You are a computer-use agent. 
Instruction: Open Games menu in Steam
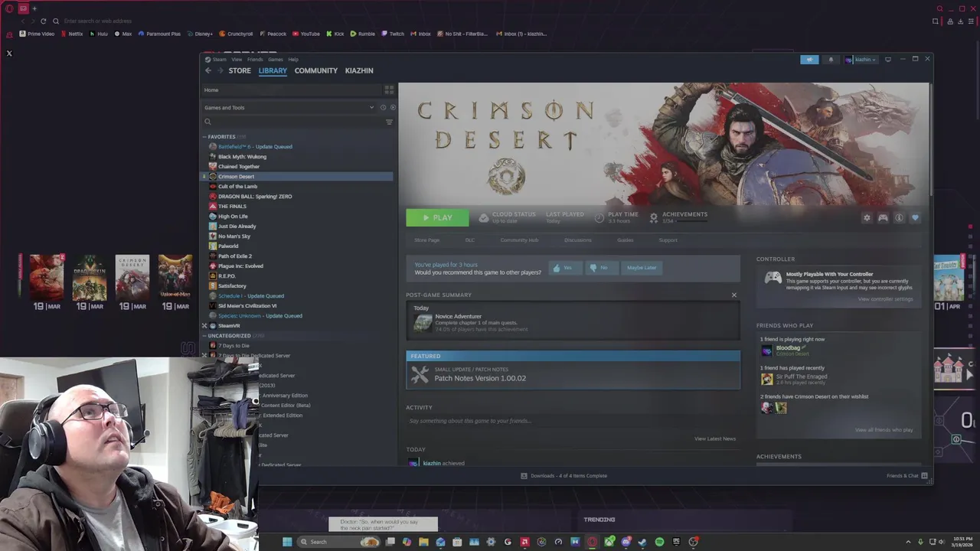(276, 59)
